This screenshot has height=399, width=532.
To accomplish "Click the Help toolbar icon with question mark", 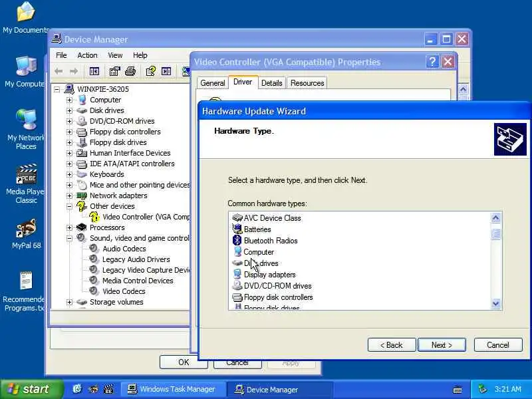I will (151, 71).
